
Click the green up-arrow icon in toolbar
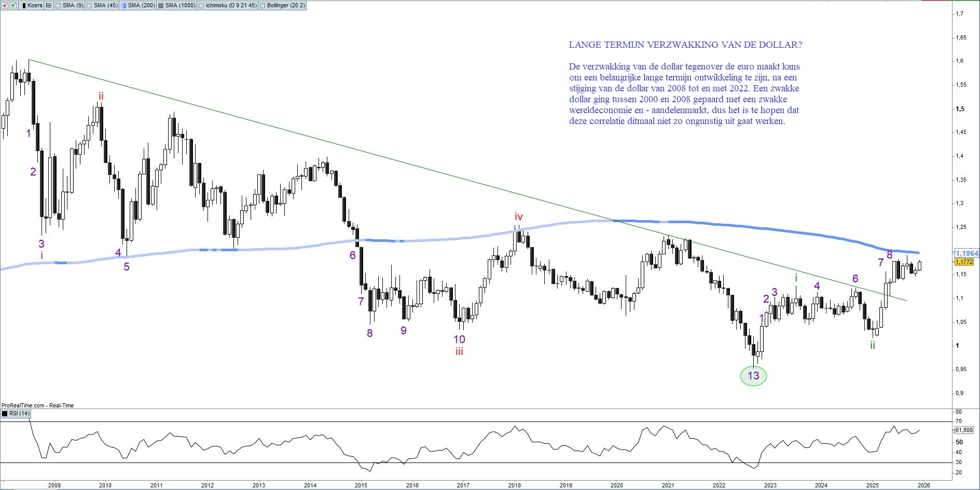[x=12, y=5]
